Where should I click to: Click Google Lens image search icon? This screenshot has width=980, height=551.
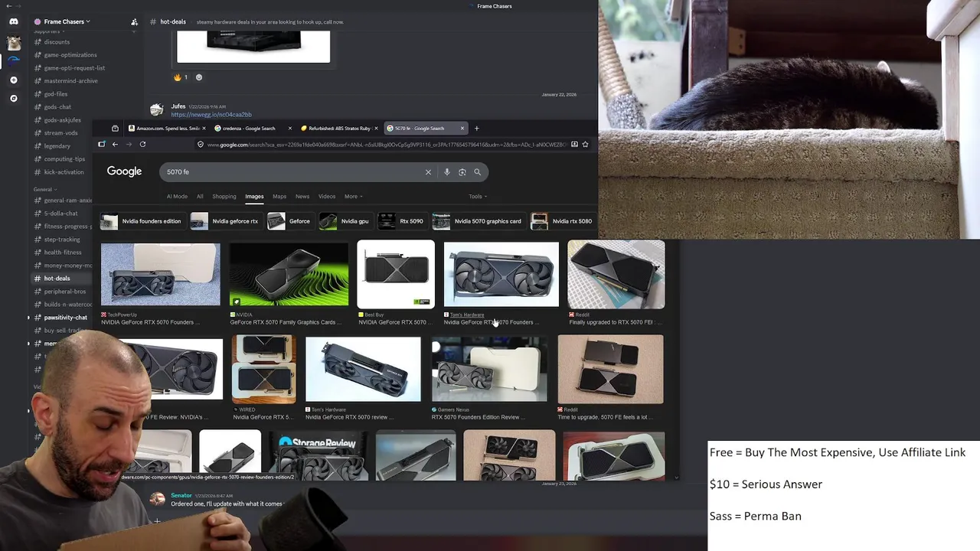pyautogui.click(x=462, y=172)
